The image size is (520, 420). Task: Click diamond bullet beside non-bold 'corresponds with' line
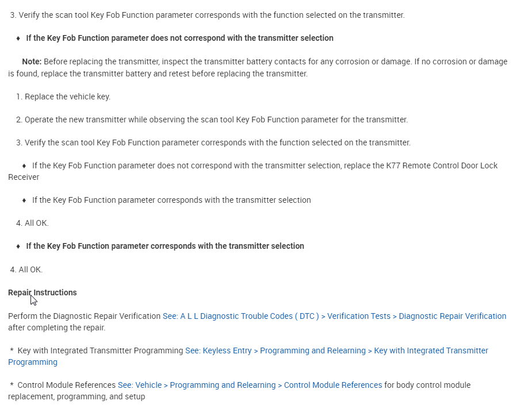[24, 201]
